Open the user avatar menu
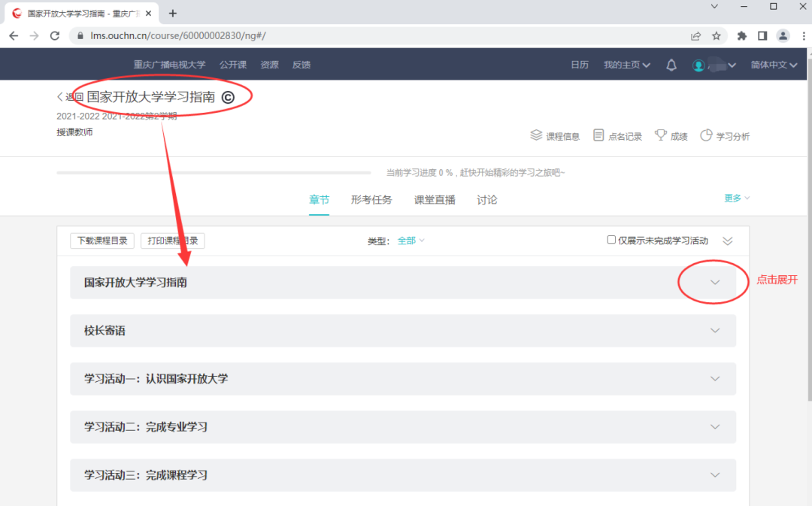Screen dimensions: 812x506 coord(714,65)
